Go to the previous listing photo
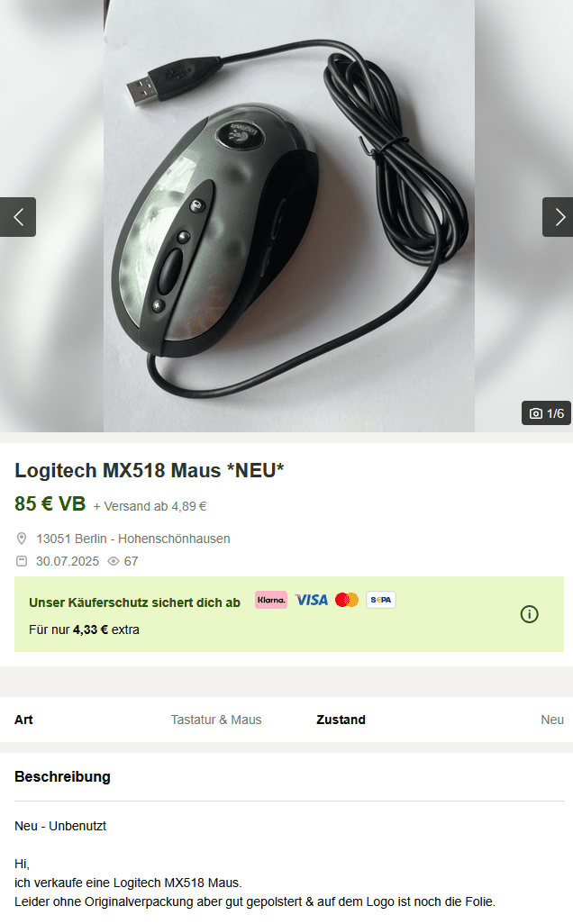Screen dimensions: 573x924 click(x=18, y=217)
